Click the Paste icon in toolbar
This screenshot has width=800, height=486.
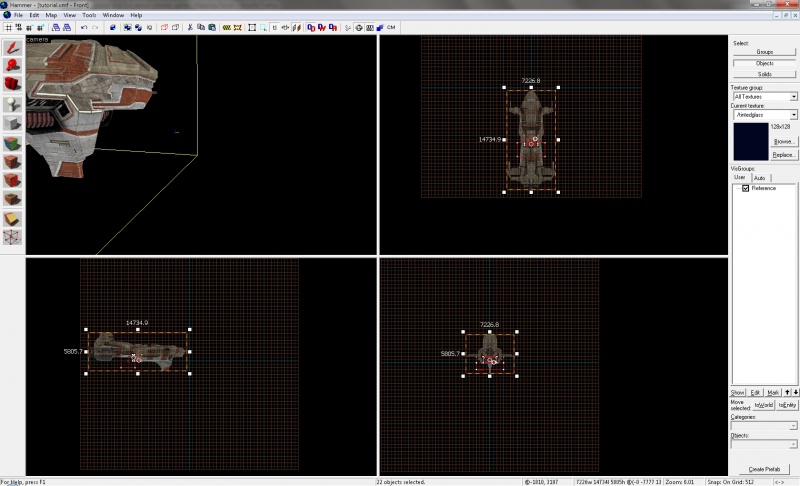click(x=212, y=28)
